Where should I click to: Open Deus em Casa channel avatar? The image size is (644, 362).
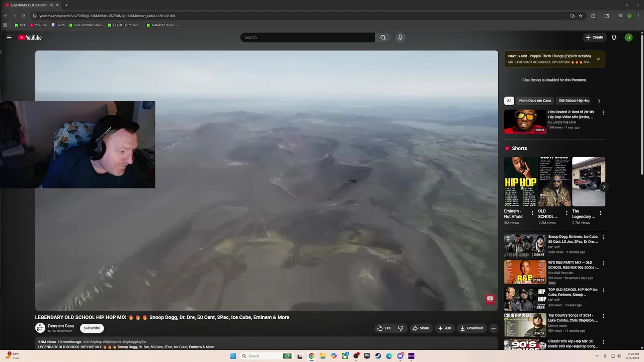(40, 328)
